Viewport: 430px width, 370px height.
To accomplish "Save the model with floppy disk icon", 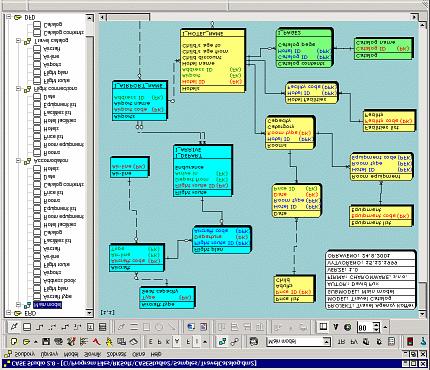I will 46,342.
